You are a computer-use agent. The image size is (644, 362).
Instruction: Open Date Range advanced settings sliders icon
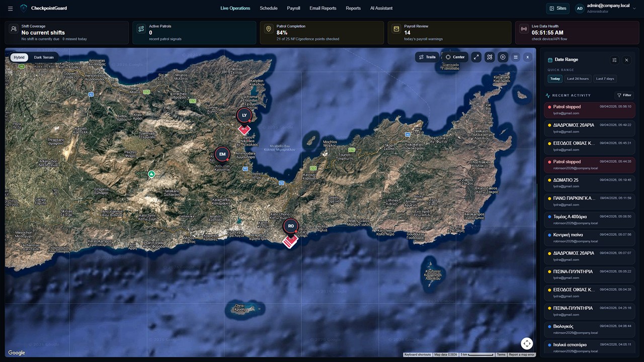point(614,60)
